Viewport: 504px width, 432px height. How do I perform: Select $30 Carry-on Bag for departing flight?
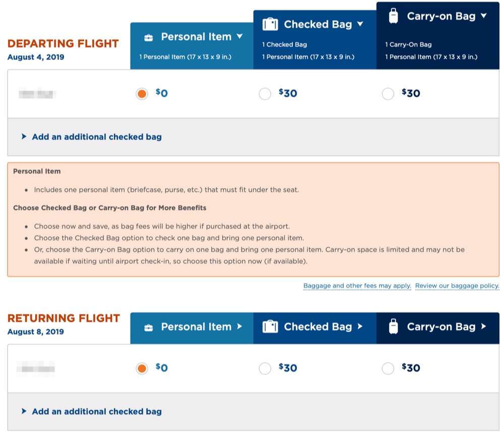pyautogui.click(x=388, y=94)
